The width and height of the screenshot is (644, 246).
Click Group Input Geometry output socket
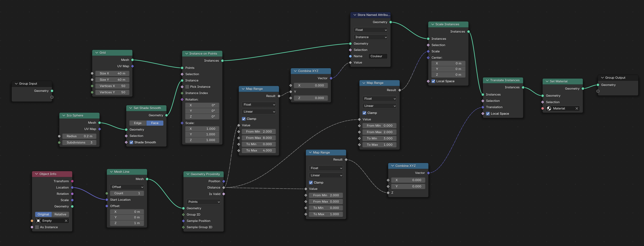pos(52,91)
